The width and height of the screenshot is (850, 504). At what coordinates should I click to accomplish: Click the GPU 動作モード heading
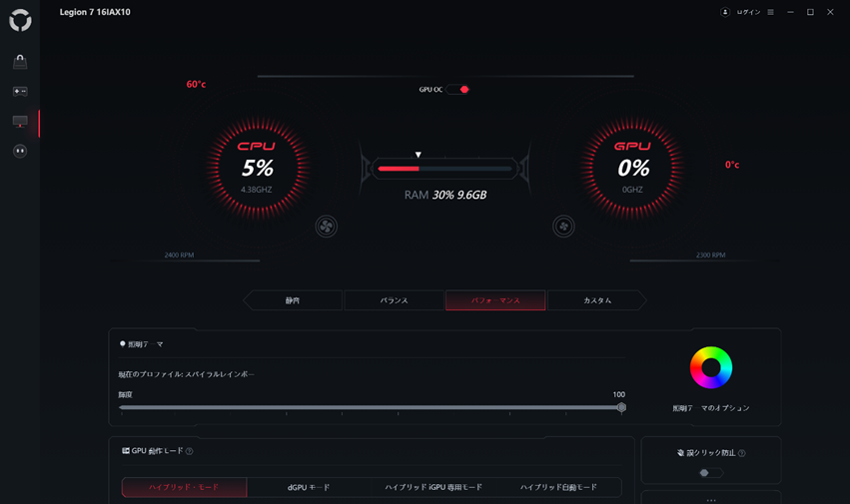[157, 451]
